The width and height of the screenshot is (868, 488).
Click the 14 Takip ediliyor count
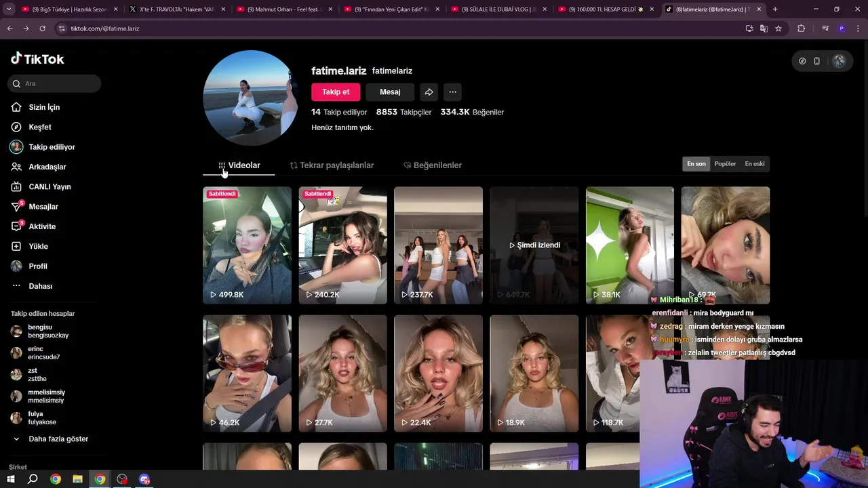coord(339,112)
